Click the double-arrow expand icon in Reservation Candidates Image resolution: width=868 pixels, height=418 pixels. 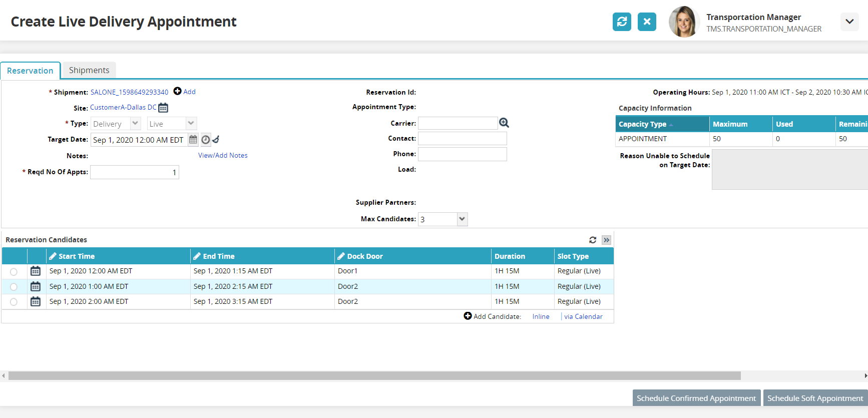click(x=606, y=240)
